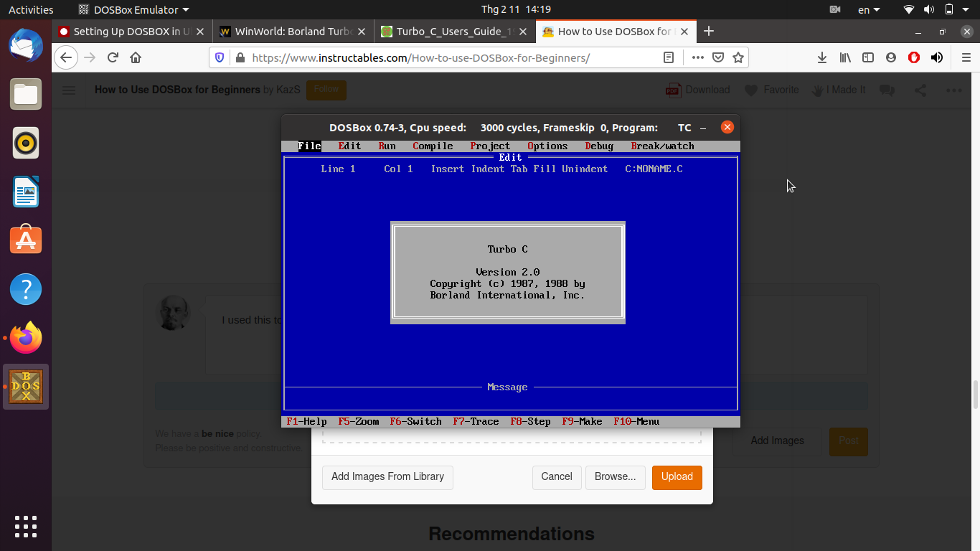The width and height of the screenshot is (980, 551).
Task: Click Add Images button
Action: (x=777, y=441)
